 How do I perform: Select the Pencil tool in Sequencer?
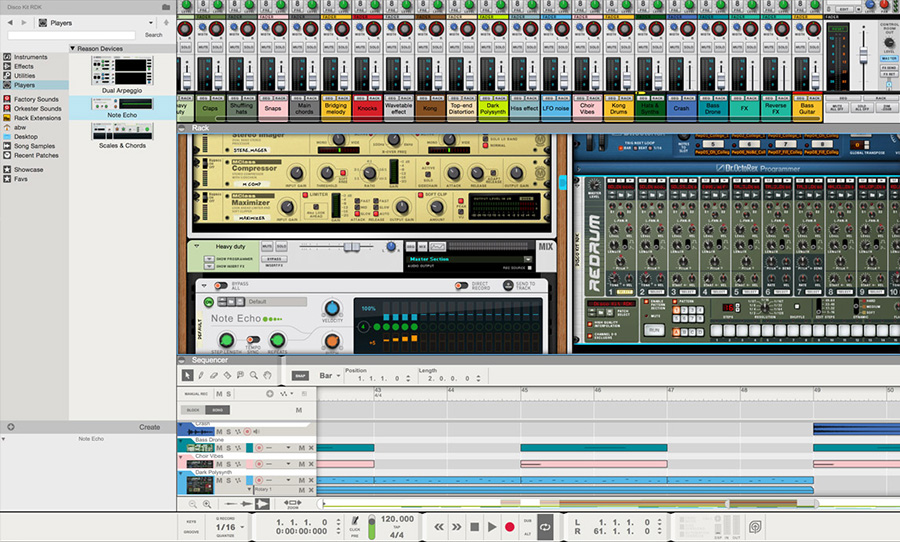[x=201, y=375]
